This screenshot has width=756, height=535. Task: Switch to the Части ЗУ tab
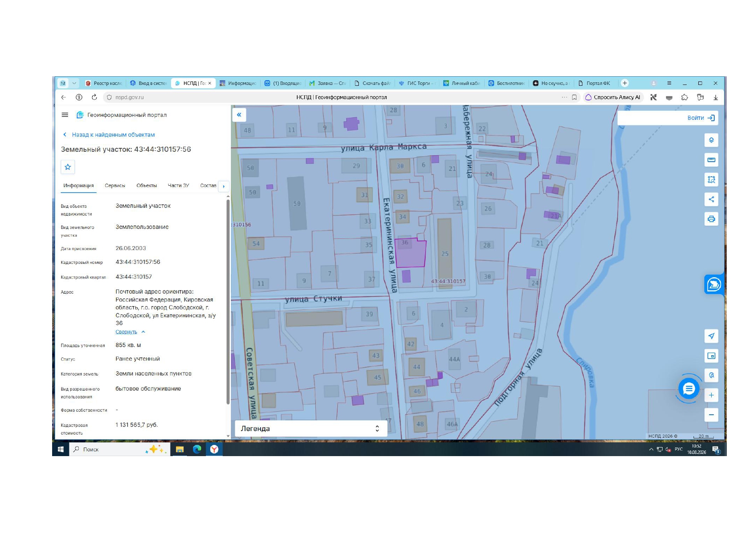(x=178, y=185)
